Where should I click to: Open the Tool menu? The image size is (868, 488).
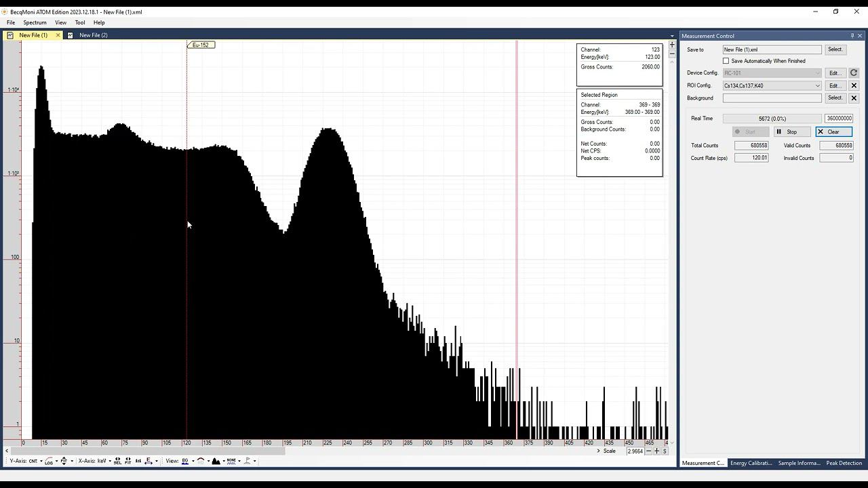pos(80,22)
